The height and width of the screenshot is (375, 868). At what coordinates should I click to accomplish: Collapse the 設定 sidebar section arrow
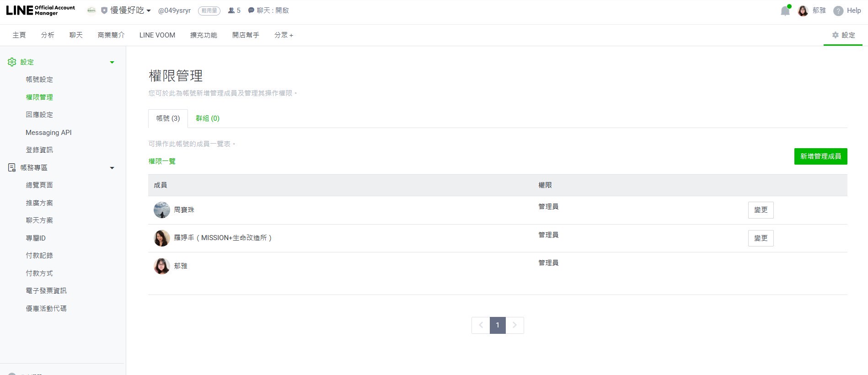pyautogui.click(x=112, y=62)
